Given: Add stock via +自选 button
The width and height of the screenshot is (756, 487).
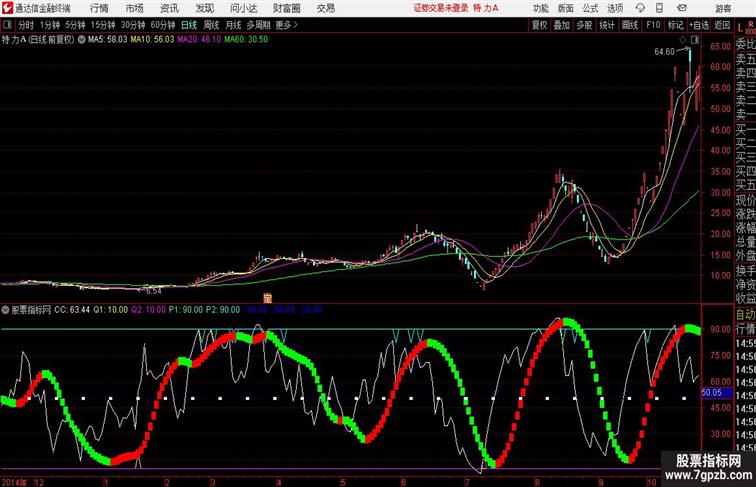Looking at the screenshot, I should pos(699,25).
